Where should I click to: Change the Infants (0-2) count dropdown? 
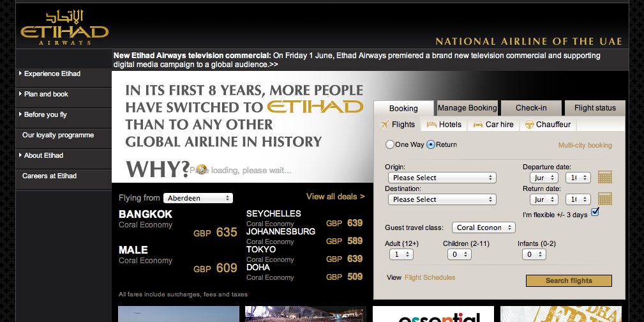(534, 254)
